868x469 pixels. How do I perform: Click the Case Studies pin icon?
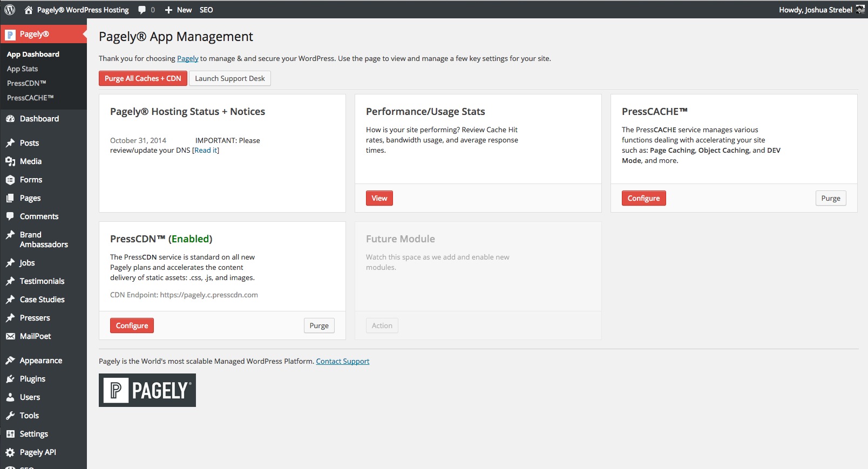10,300
